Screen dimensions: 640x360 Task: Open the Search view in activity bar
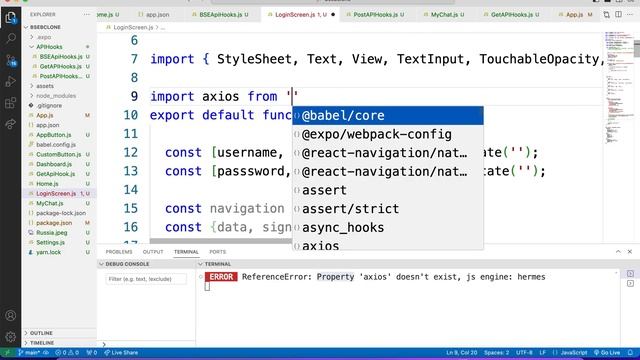point(11,39)
